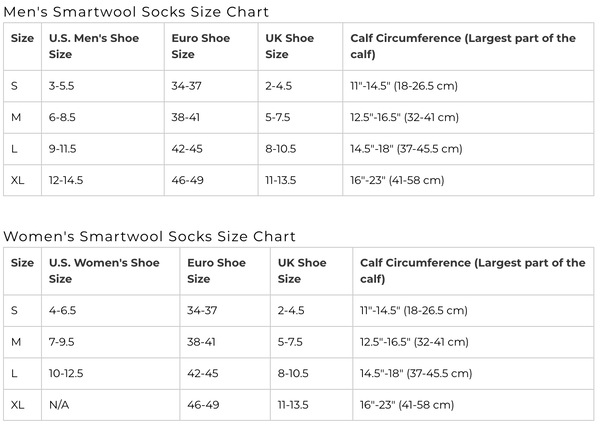This screenshot has width=600, height=430.
Task: Select men's 6-8.5 shoe size cell
Action: (x=62, y=117)
